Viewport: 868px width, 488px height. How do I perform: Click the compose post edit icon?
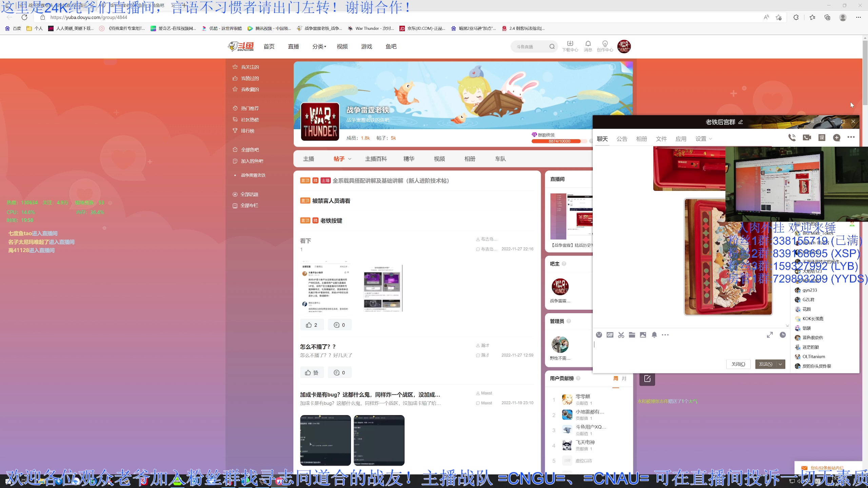(647, 379)
